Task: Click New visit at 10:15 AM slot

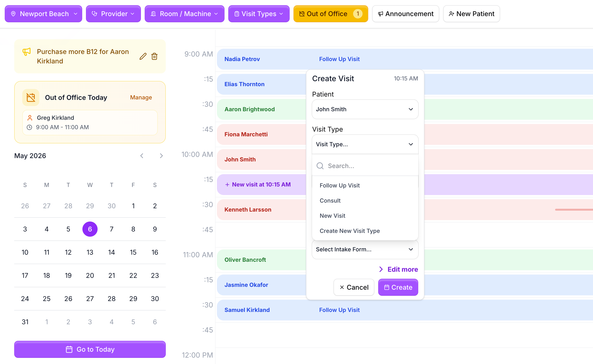Action: [x=262, y=185]
